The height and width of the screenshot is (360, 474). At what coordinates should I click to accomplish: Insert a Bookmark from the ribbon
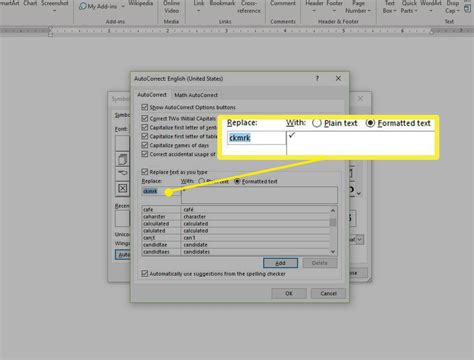pyautogui.click(x=222, y=3)
